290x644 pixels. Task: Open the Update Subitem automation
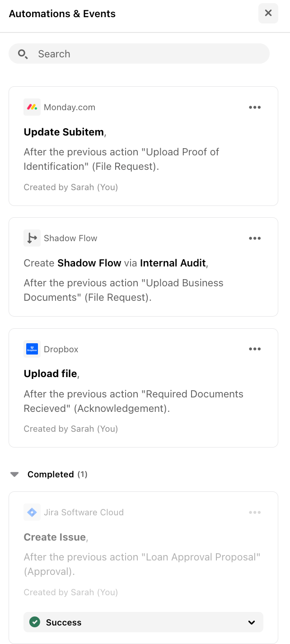tap(64, 132)
